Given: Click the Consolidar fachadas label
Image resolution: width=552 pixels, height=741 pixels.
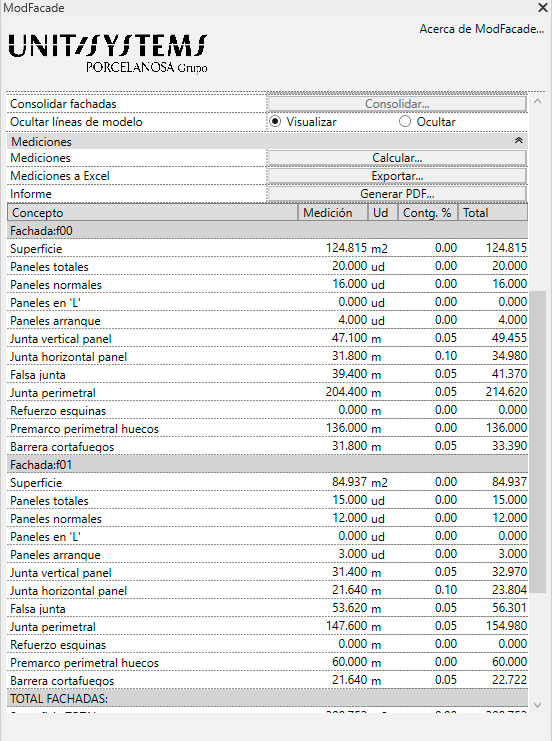Looking at the screenshot, I should [63, 104].
